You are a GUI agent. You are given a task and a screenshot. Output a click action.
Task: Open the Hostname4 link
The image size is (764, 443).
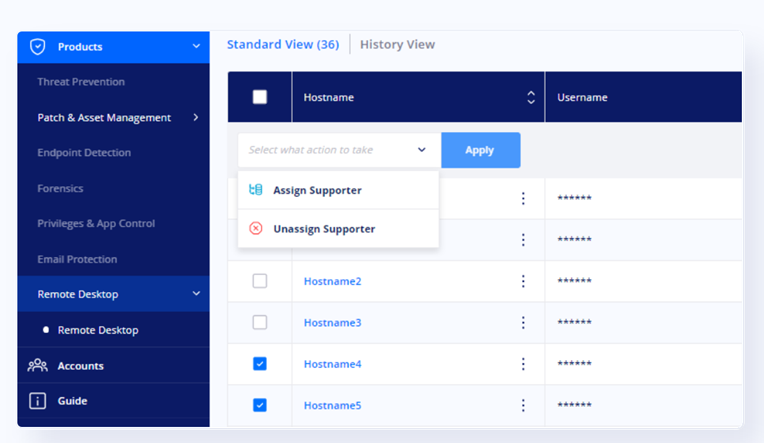click(x=332, y=364)
